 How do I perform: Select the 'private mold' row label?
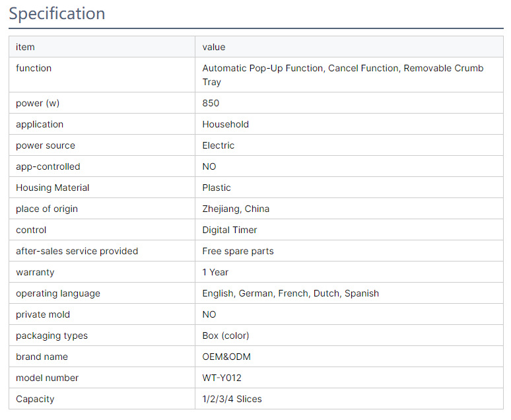(43, 314)
